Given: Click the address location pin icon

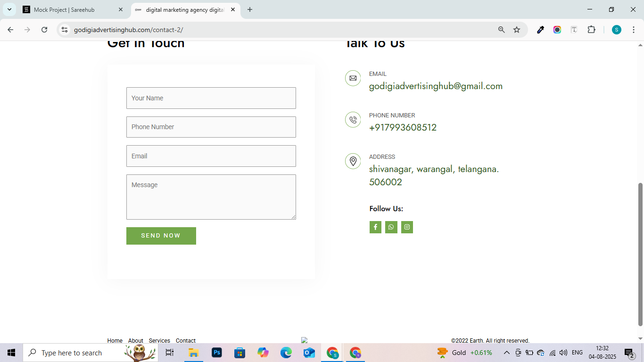Looking at the screenshot, I should (x=353, y=161).
